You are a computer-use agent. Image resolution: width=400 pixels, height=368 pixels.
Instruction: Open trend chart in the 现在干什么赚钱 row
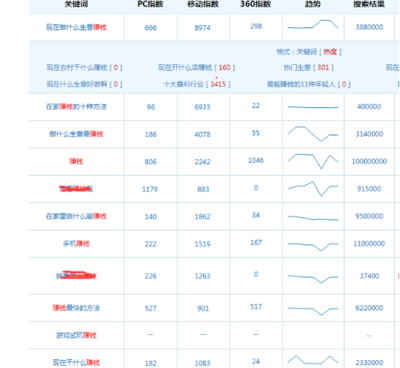click(x=313, y=360)
